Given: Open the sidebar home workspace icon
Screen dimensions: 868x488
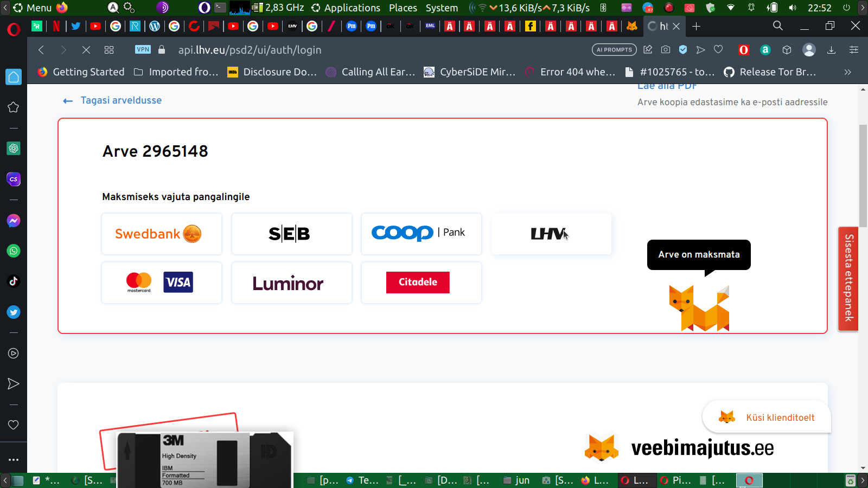Looking at the screenshot, I should (x=14, y=77).
